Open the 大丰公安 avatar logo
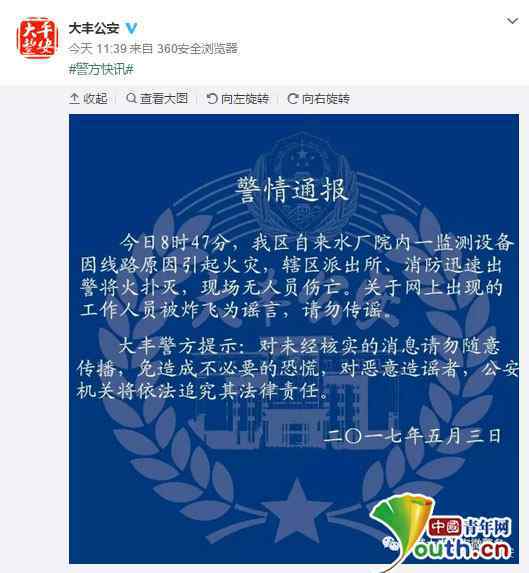The width and height of the screenshot is (529, 573). click(37, 38)
